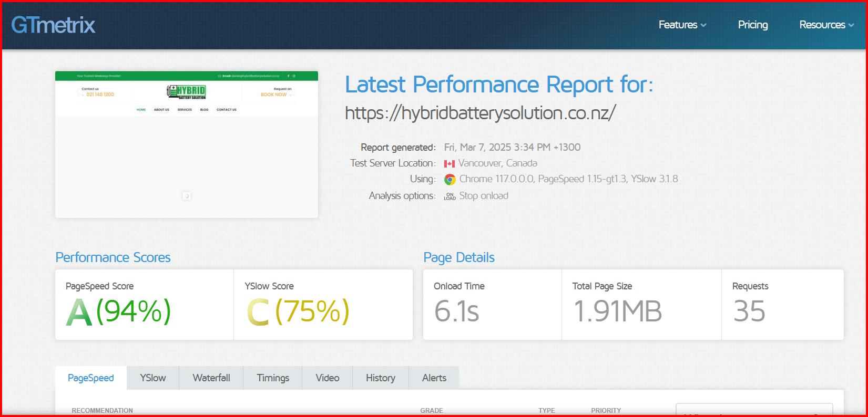Click the RECOMMENDATION column header

pyautogui.click(x=103, y=411)
